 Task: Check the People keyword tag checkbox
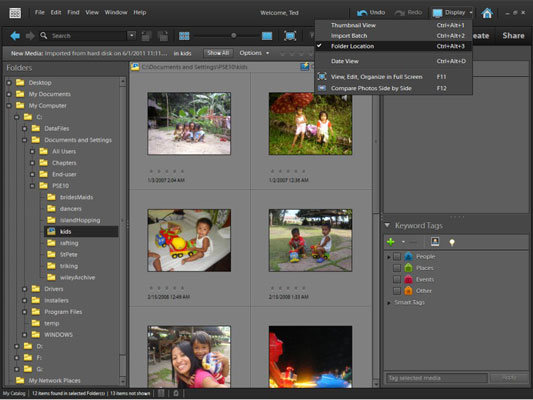click(x=397, y=257)
